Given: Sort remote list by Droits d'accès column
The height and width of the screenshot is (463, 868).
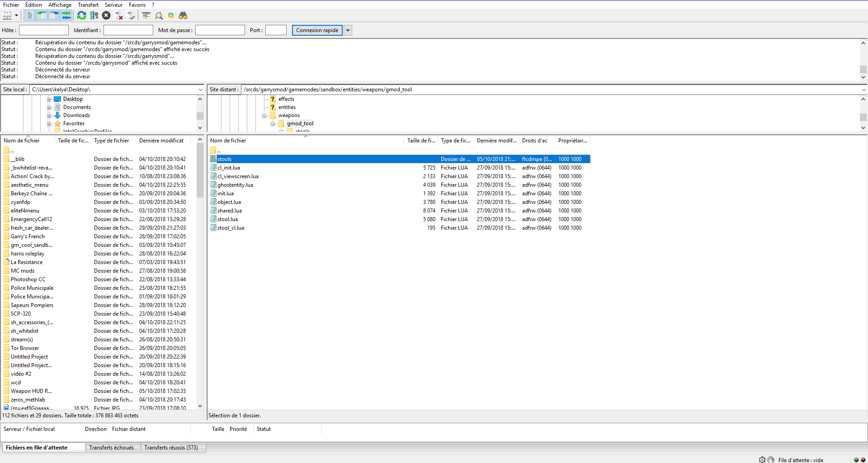Looking at the screenshot, I should pos(537,141).
